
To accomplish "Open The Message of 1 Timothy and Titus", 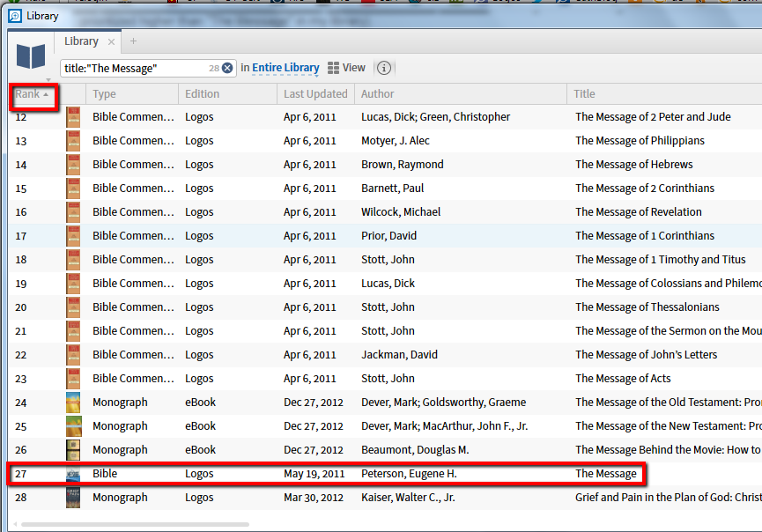I will (x=660, y=260).
